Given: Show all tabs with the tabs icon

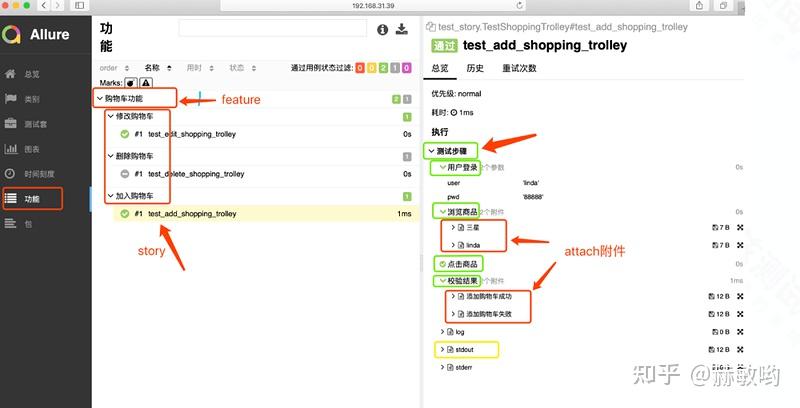Looking at the screenshot, I should [723, 5].
